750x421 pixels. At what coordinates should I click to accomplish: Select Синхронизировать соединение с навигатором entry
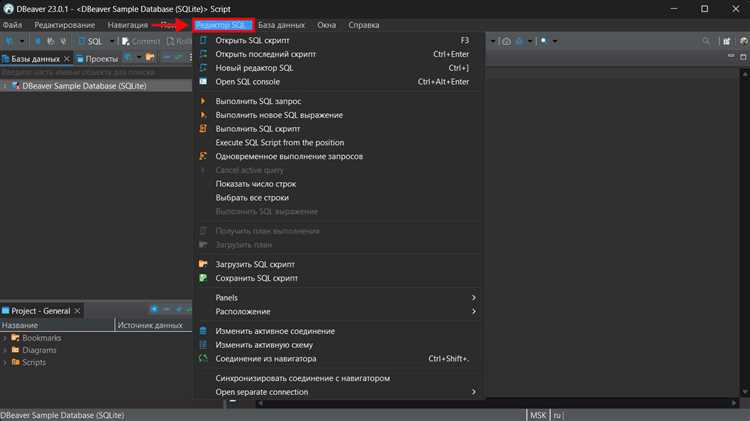tap(338, 378)
